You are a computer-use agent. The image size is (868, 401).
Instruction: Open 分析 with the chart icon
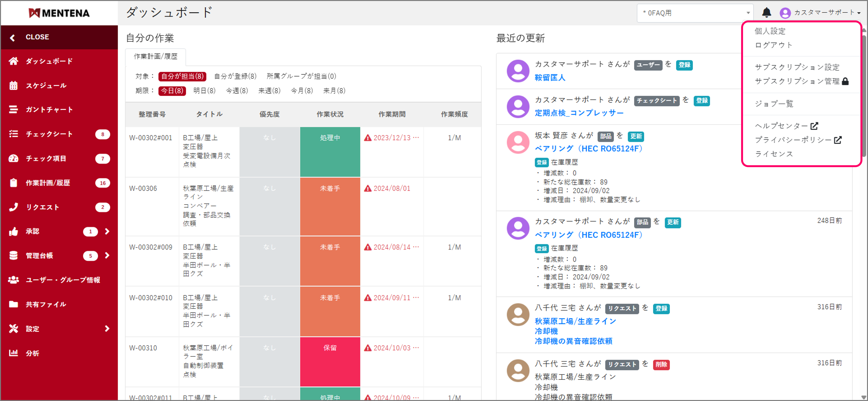point(13,353)
